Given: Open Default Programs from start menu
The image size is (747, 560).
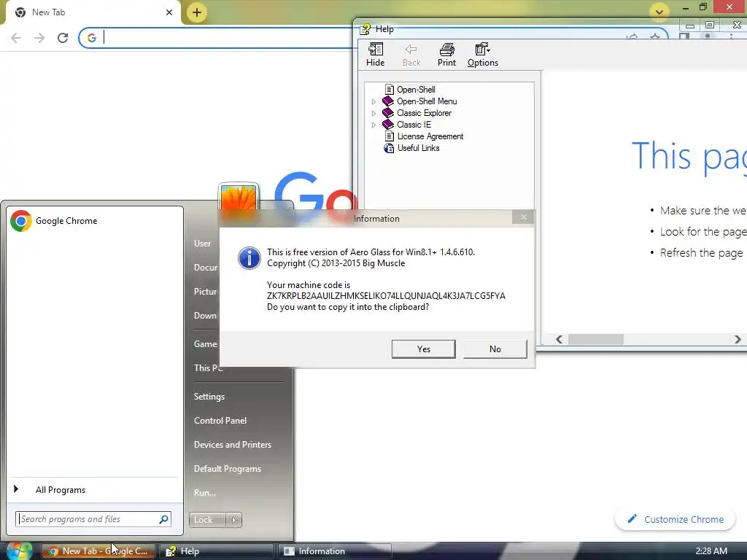Looking at the screenshot, I should pos(228,469).
